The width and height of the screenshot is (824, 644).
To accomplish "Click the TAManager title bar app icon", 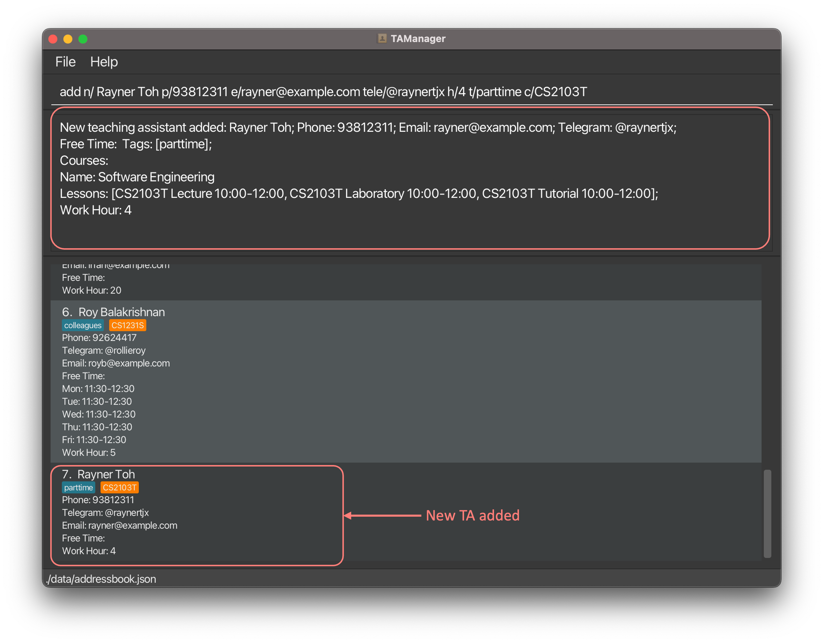I will [382, 38].
